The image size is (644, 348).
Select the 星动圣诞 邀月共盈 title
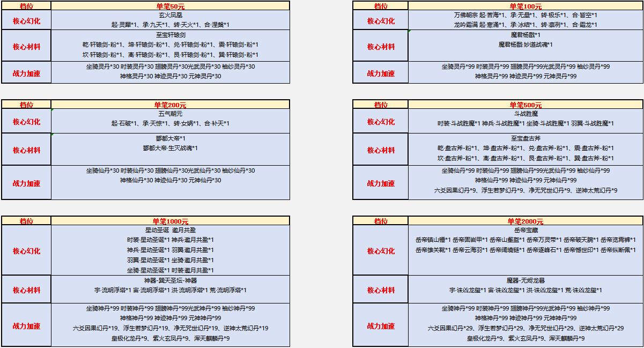[x=171, y=229]
